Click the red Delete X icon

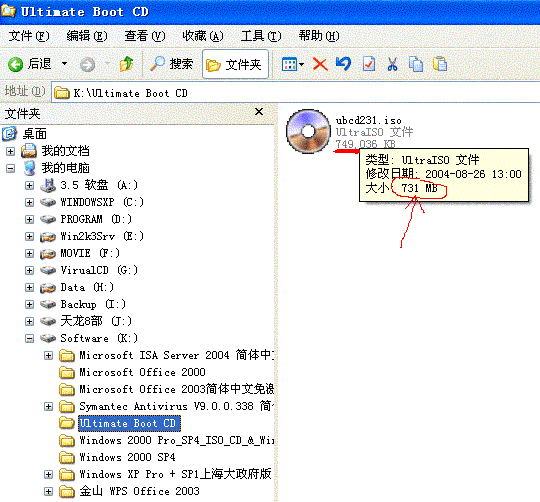(320, 64)
